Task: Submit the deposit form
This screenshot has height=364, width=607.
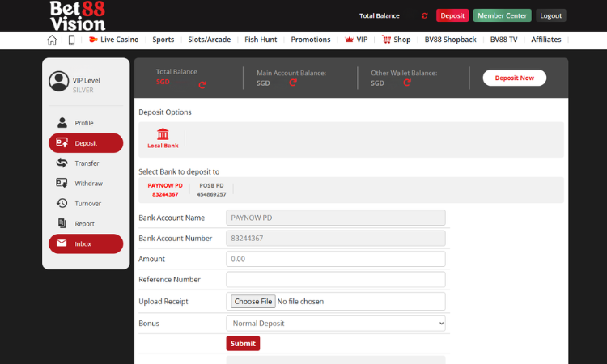Action: click(243, 344)
